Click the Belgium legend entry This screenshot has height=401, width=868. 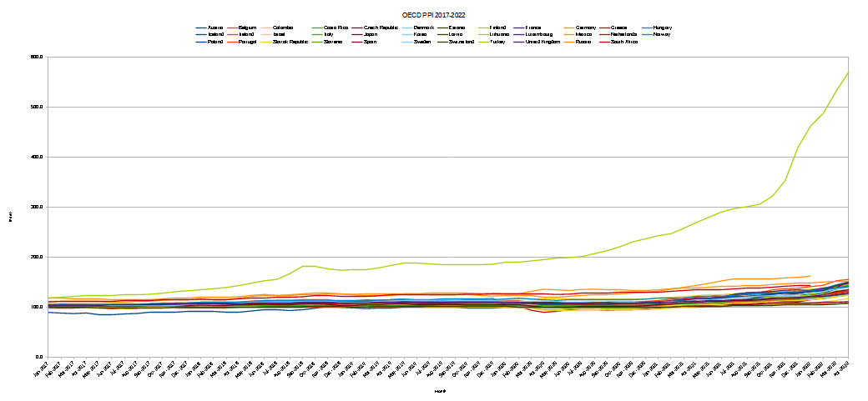click(247, 28)
